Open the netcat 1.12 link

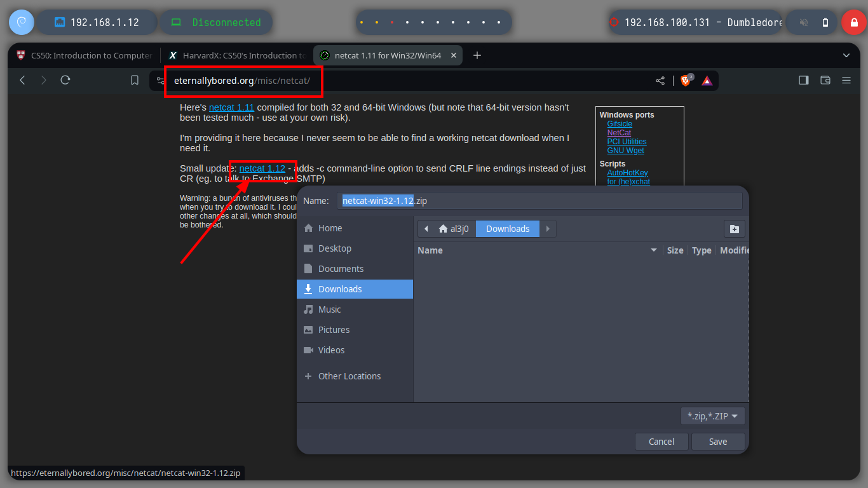pos(262,168)
